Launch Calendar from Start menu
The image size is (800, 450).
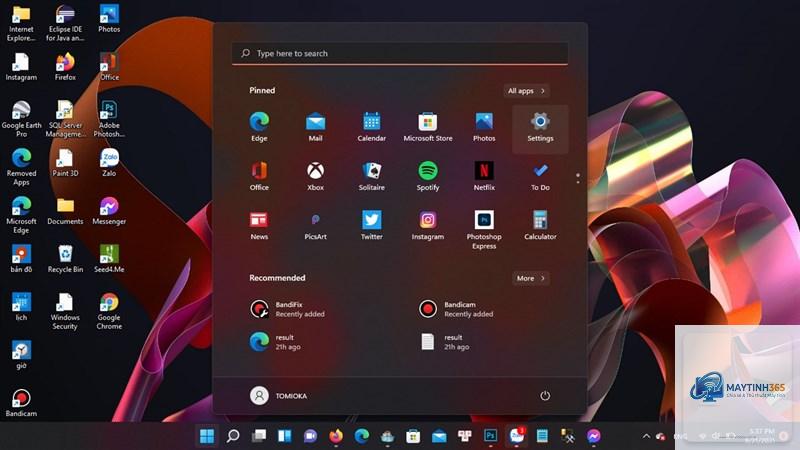(x=371, y=127)
